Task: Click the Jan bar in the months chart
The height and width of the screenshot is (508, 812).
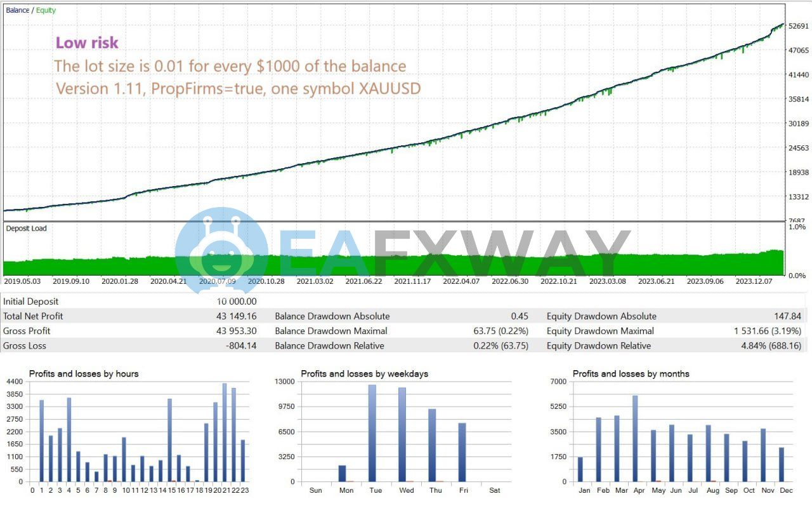Action: pos(580,470)
